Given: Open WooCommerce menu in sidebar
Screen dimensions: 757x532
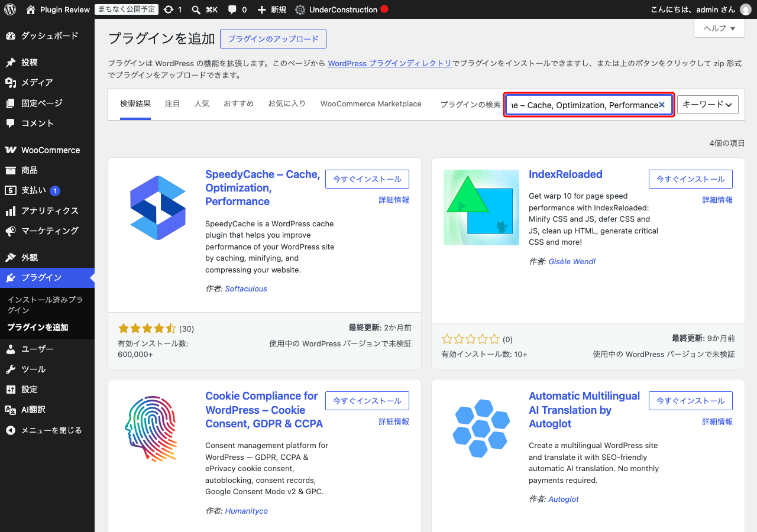Looking at the screenshot, I should [47, 150].
